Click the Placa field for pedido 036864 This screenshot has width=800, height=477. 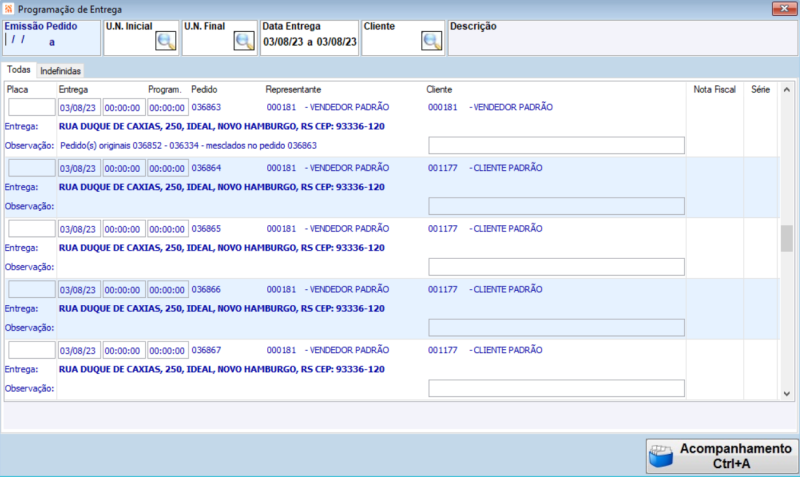tap(32, 168)
